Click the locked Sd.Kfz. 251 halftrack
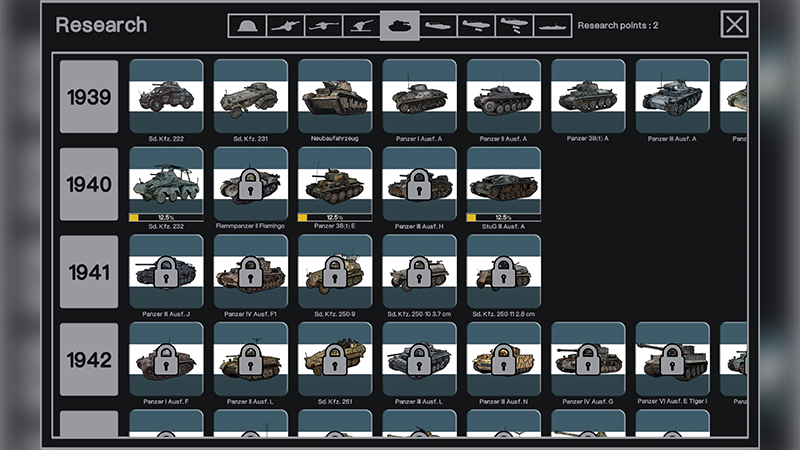 pos(335,359)
